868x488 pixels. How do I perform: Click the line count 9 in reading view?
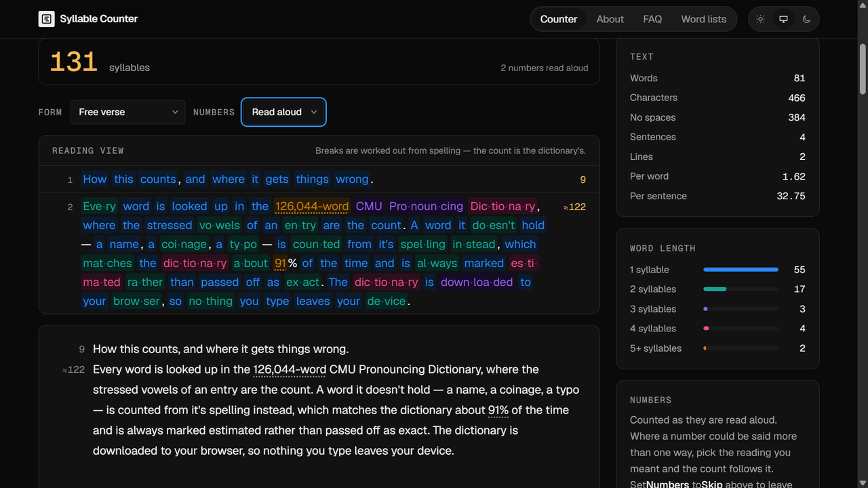click(x=583, y=180)
